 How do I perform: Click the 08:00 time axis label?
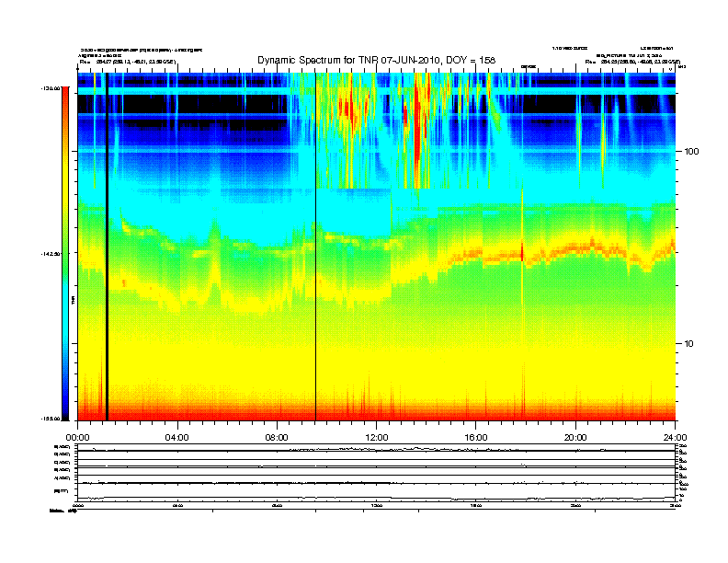[277, 438]
